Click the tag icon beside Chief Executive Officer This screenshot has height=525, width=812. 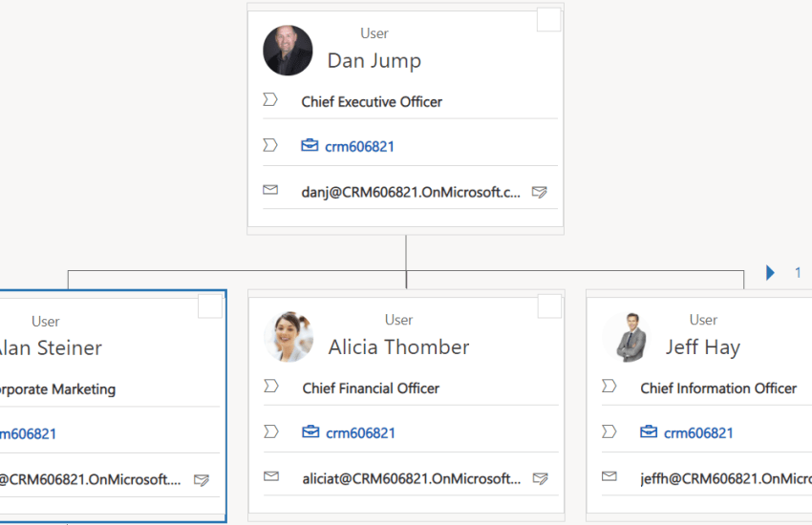(x=270, y=100)
